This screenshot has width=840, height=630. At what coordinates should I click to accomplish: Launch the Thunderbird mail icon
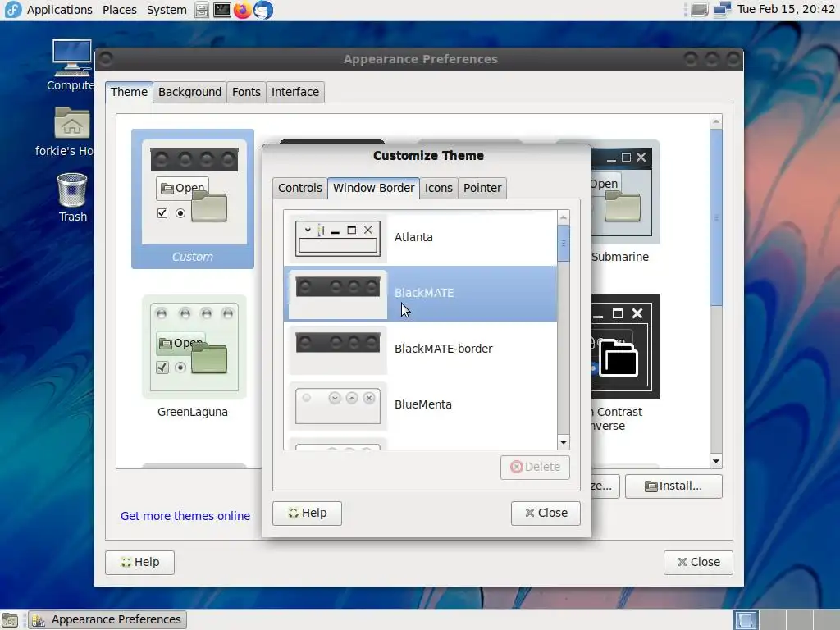[263, 10]
